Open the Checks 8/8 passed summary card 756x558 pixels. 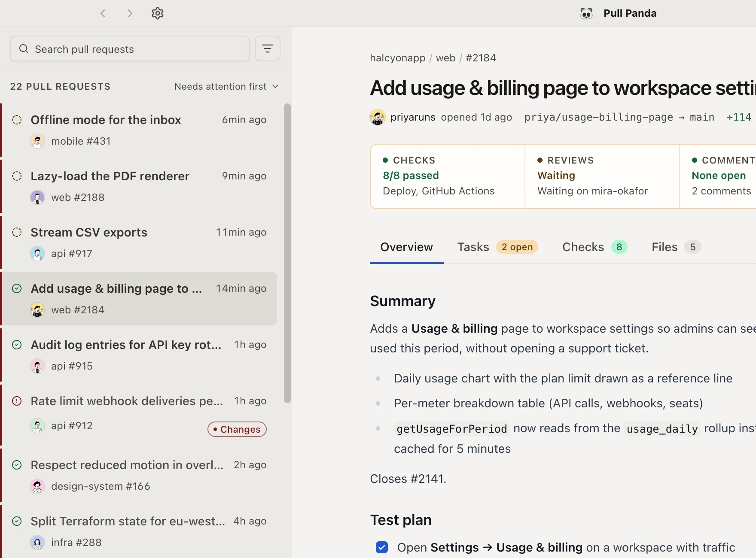[448, 176]
